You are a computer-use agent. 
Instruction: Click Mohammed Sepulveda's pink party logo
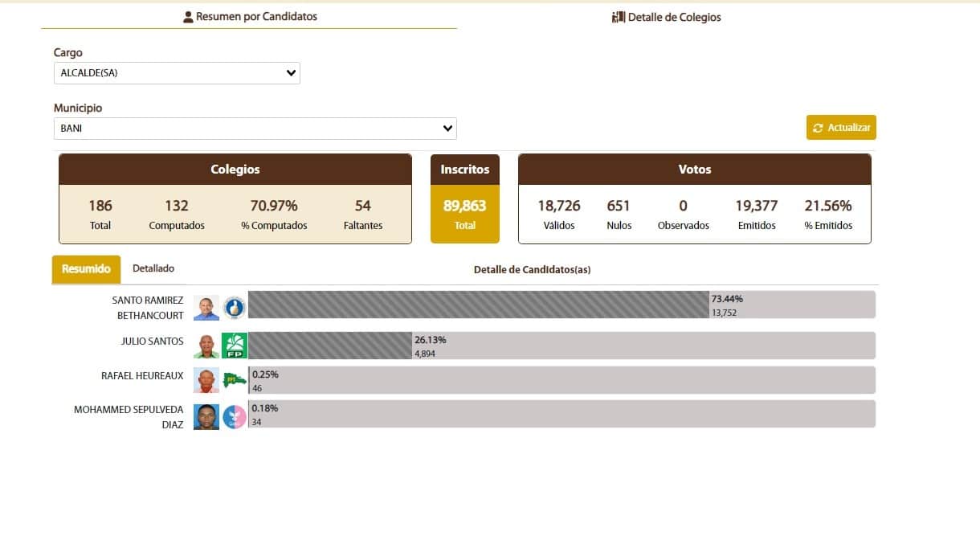click(x=235, y=415)
